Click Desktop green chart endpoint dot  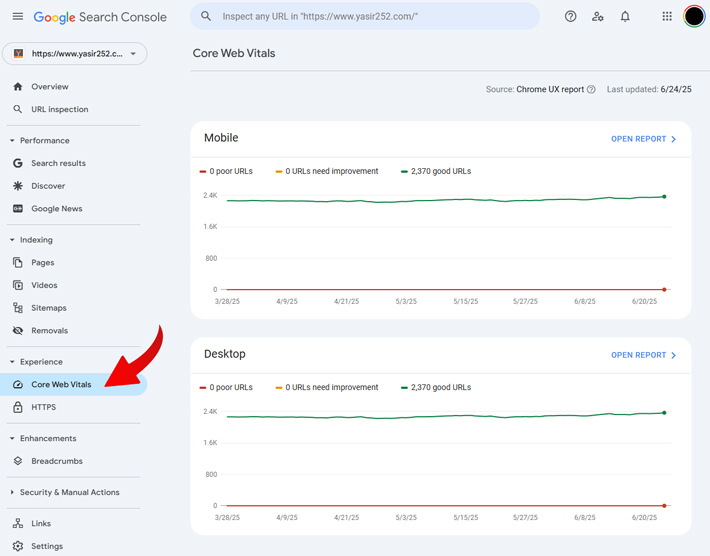tap(664, 412)
